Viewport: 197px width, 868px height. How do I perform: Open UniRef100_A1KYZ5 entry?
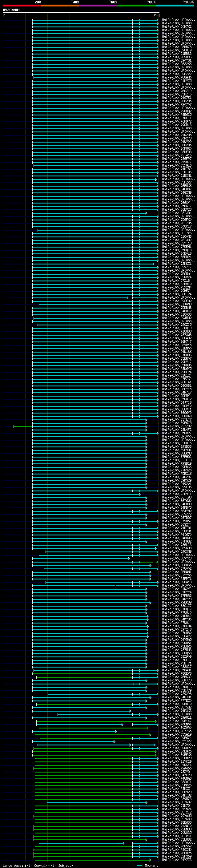(x=177, y=81)
